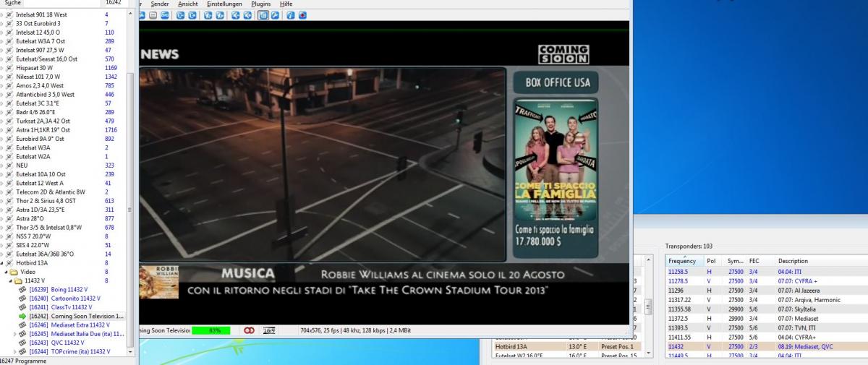Select the 11432 V transponder row
This screenshot has height=365, width=868.
pyautogui.click(x=723, y=347)
